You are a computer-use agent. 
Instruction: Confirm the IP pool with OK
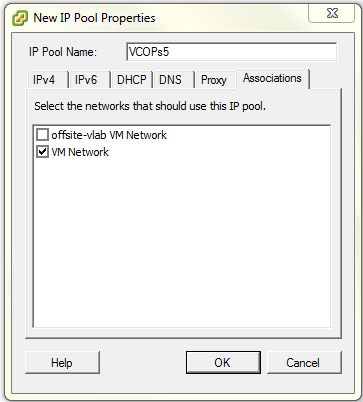(223, 362)
